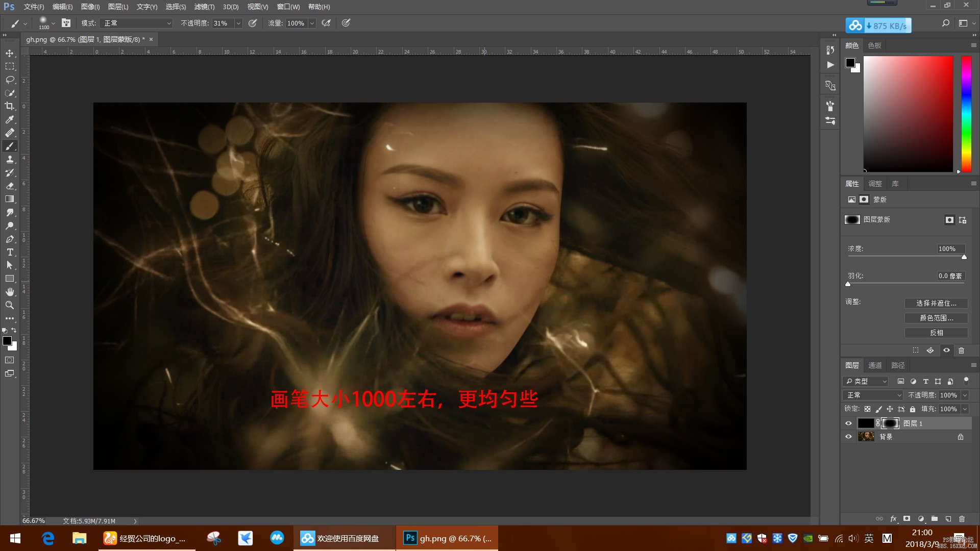This screenshot has height=551, width=980.
Task: Open the 滤镜(T) menu
Action: point(204,7)
